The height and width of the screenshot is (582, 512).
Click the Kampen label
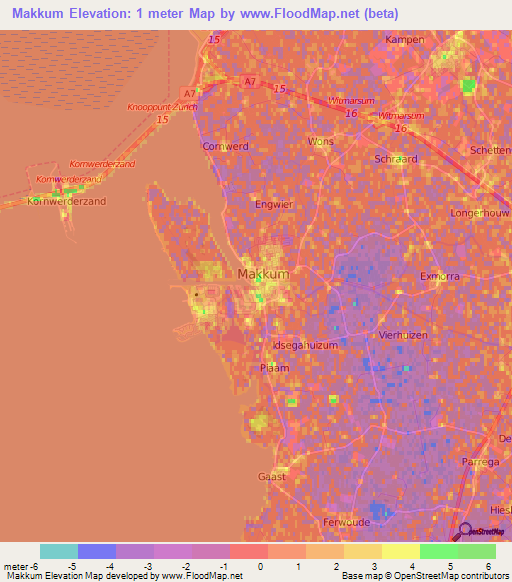(405, 40)
